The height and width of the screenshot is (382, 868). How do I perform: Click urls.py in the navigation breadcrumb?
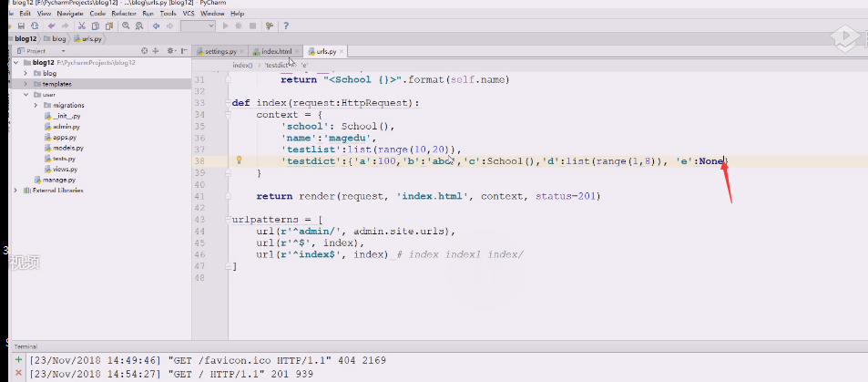point(87,39)
